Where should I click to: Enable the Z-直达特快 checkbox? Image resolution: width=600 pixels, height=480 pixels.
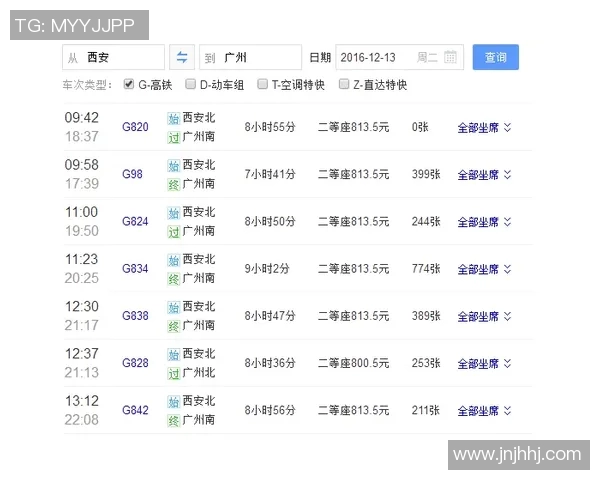coord(344,84)
